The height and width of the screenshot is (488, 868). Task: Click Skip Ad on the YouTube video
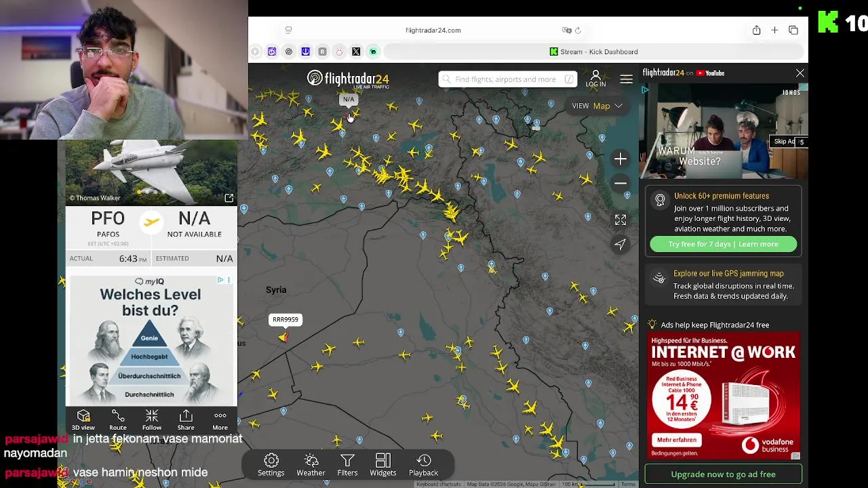[x=789, y=142]
